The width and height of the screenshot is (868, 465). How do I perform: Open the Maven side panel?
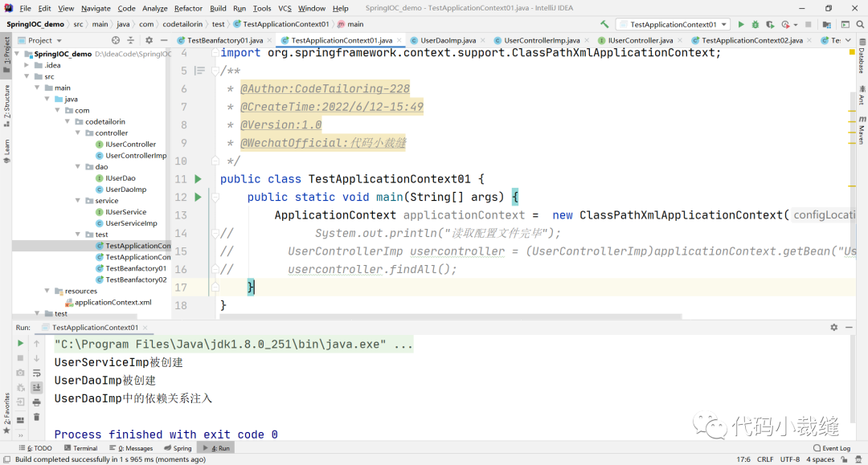[x=862, y=130]
